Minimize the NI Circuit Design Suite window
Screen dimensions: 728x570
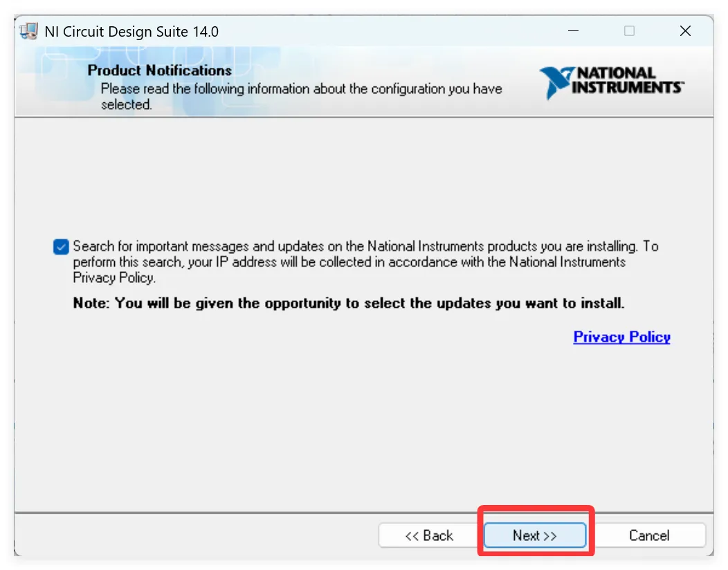[x=574, y=31]
